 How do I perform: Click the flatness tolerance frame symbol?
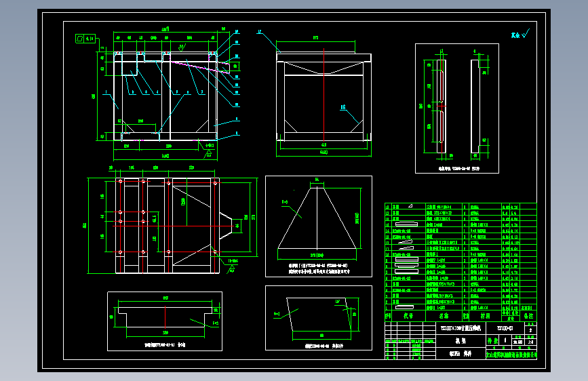click(x=85, y=38)
